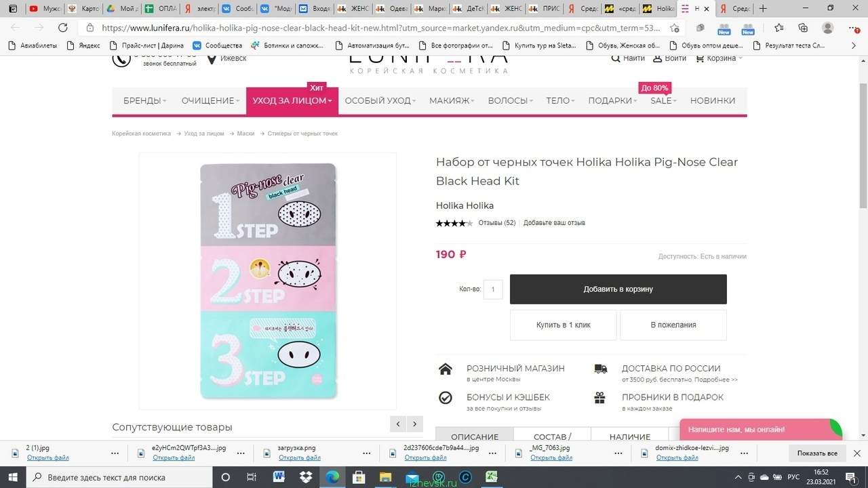Image resolution: width=868 pixels, height=488 pixels.
Task: Click the phone call icon
Action: [x=121, y=58]
